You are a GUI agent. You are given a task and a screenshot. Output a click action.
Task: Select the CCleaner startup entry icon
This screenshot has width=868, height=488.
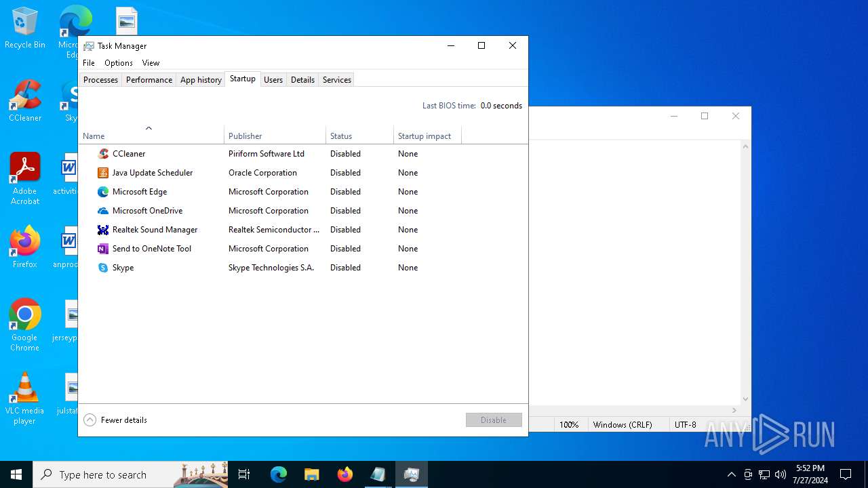pyautogui.click(x=103, y=154)
